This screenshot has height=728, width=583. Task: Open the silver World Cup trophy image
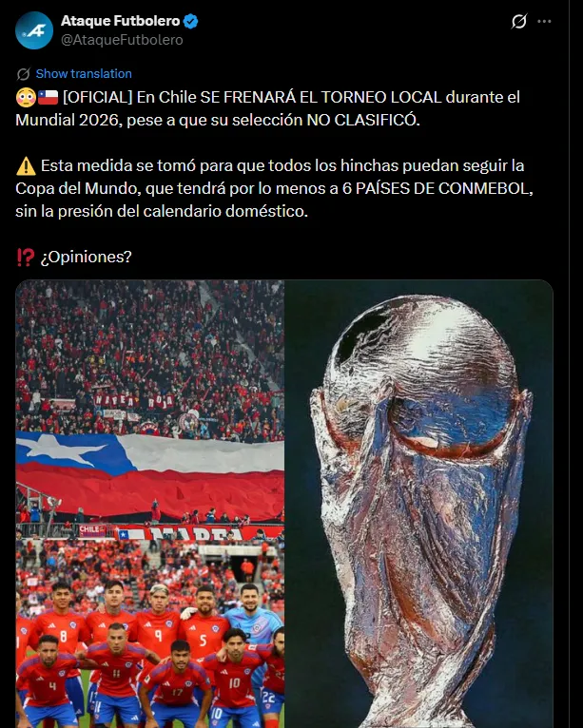419,504
